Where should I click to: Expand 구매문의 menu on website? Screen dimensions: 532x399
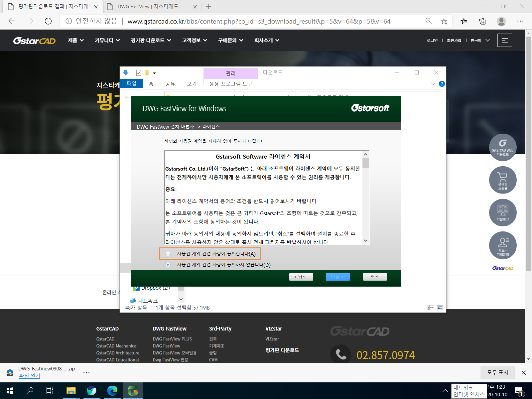[231, 40]
